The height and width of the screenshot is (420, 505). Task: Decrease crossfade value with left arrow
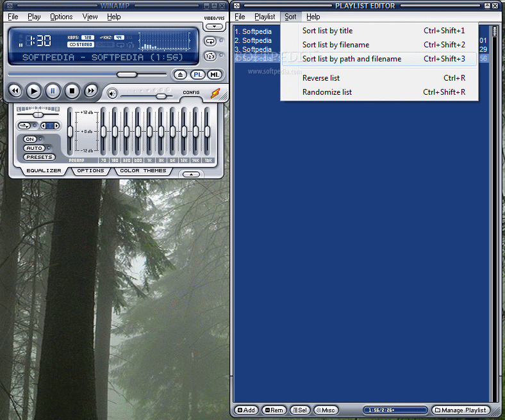tap(43, 125)
